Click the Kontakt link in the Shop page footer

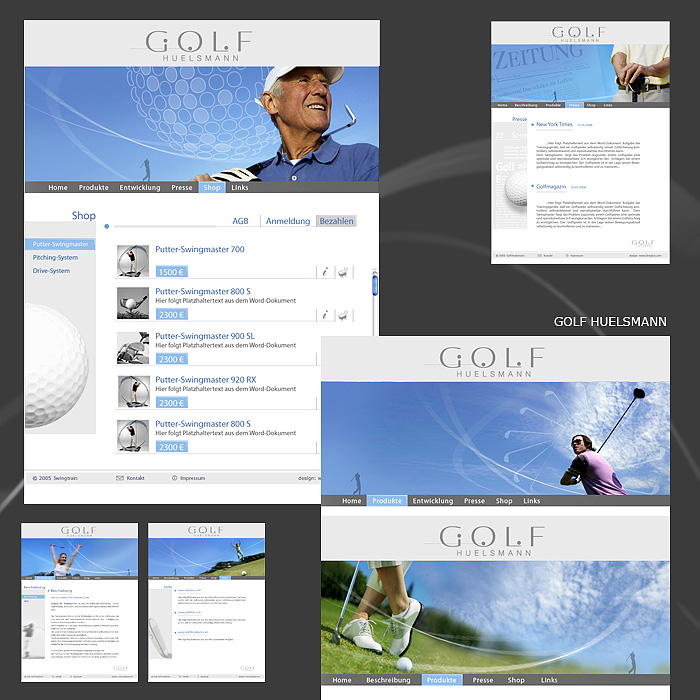click(x=135, y=478)
